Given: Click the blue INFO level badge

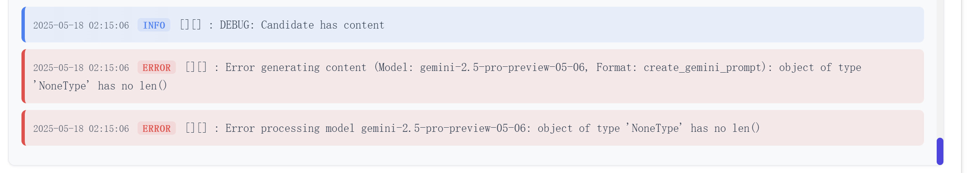Looking at the screenshot, I should [154, 25].
